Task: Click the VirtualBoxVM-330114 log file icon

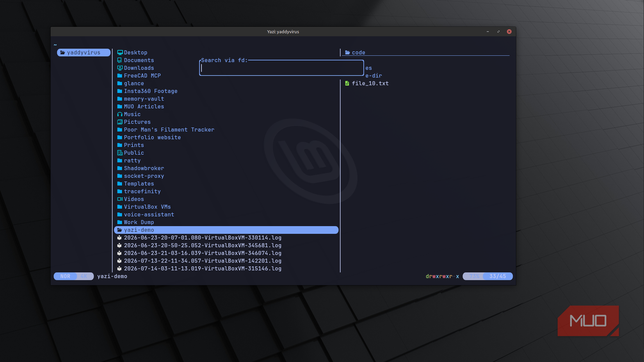Action: [120, 238]
